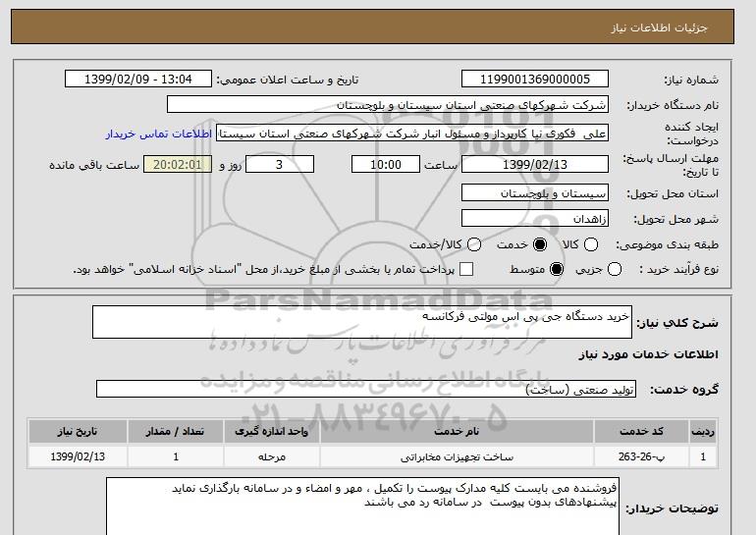Click the ردیف column header
This screenshot has height=535, width=756.
[x=703, y=431]
